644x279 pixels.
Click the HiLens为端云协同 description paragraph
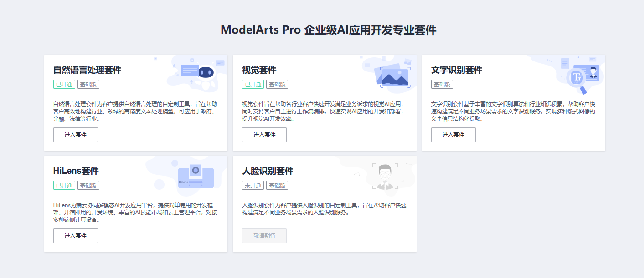135,213
